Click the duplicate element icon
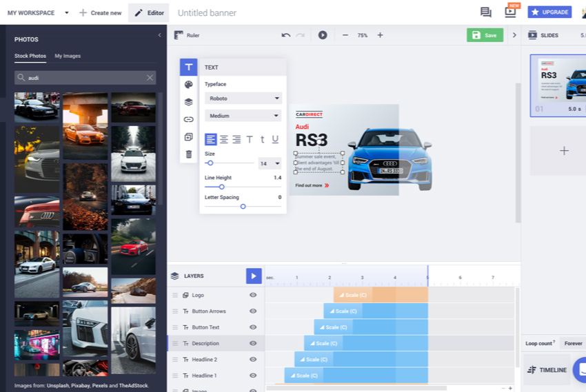Screen dimensions: 586x392 (x=188, y=137)
